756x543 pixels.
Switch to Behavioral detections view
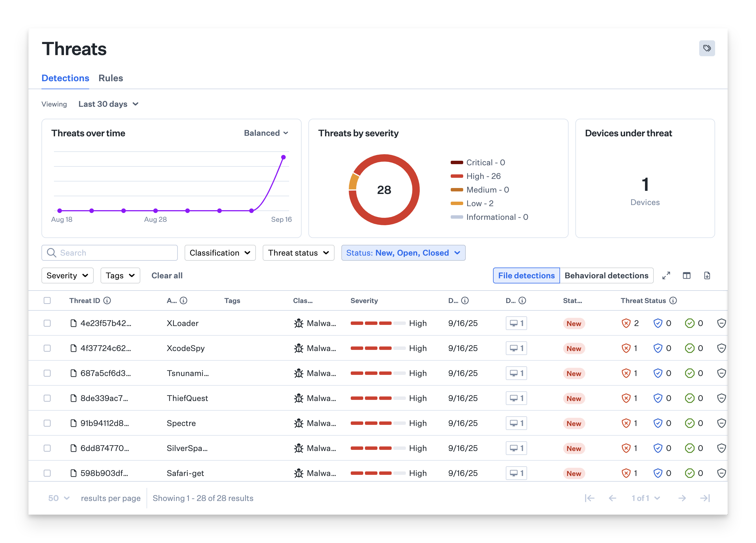click(606, 276)
